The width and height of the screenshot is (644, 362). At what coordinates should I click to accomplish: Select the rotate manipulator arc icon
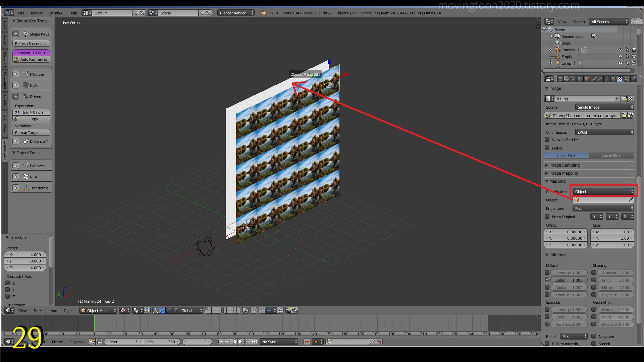click(x=169, y=310)
